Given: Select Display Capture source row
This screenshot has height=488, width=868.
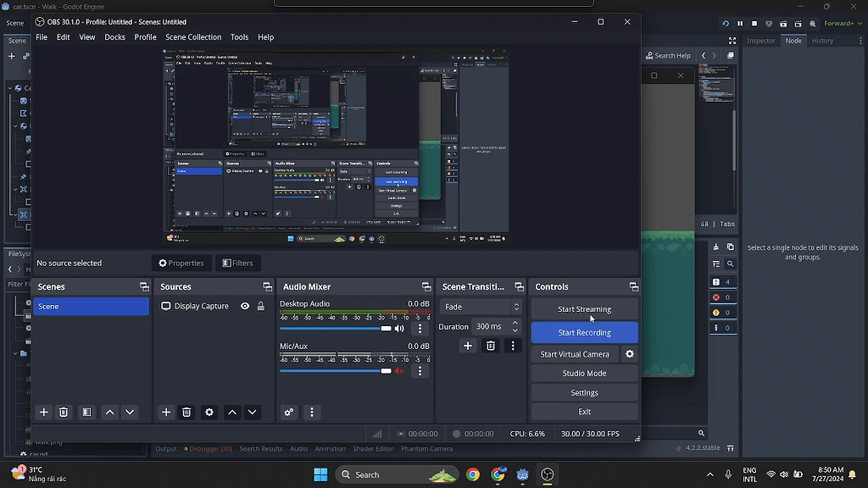Looking at the screenshot, I should point(213,306).
